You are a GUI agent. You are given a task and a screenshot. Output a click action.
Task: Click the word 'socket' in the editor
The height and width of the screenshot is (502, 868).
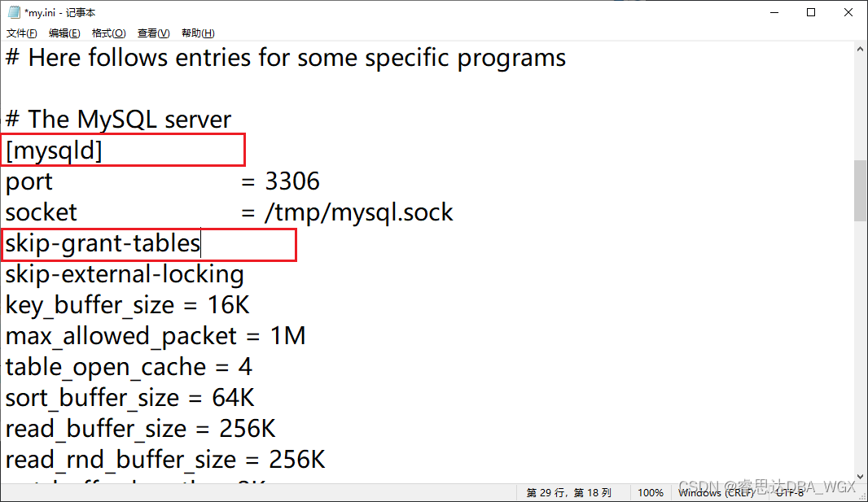41,213
